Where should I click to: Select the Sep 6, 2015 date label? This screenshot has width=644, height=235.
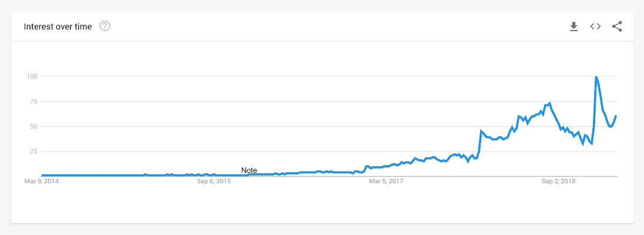pyautogui.click(x=214, y=182)
